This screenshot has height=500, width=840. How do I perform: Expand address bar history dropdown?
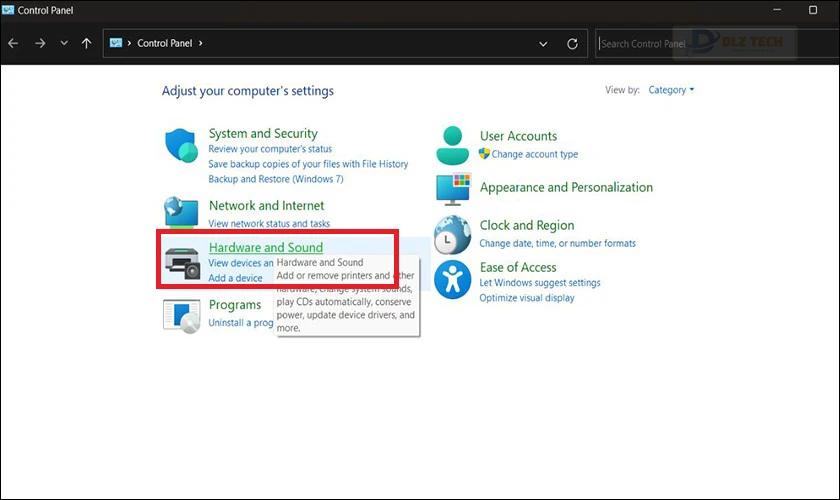pos(543,44)
